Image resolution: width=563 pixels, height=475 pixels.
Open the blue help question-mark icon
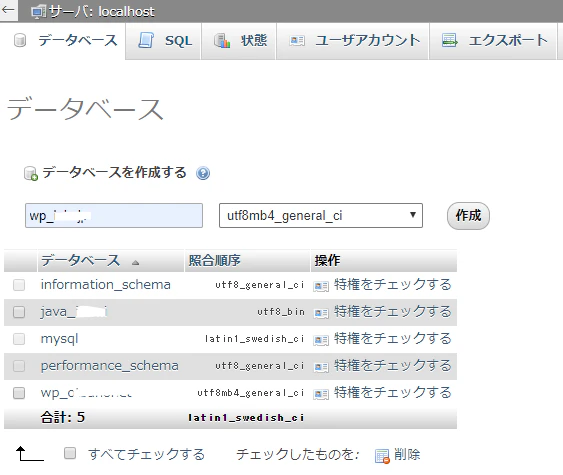pyautogui.click(x=203, y=173)
